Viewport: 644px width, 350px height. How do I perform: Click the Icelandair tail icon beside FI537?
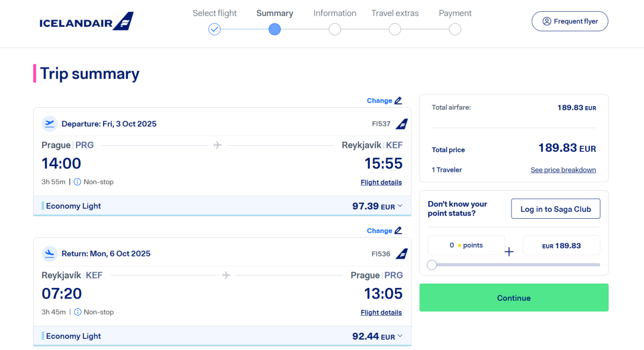(401, 124)
